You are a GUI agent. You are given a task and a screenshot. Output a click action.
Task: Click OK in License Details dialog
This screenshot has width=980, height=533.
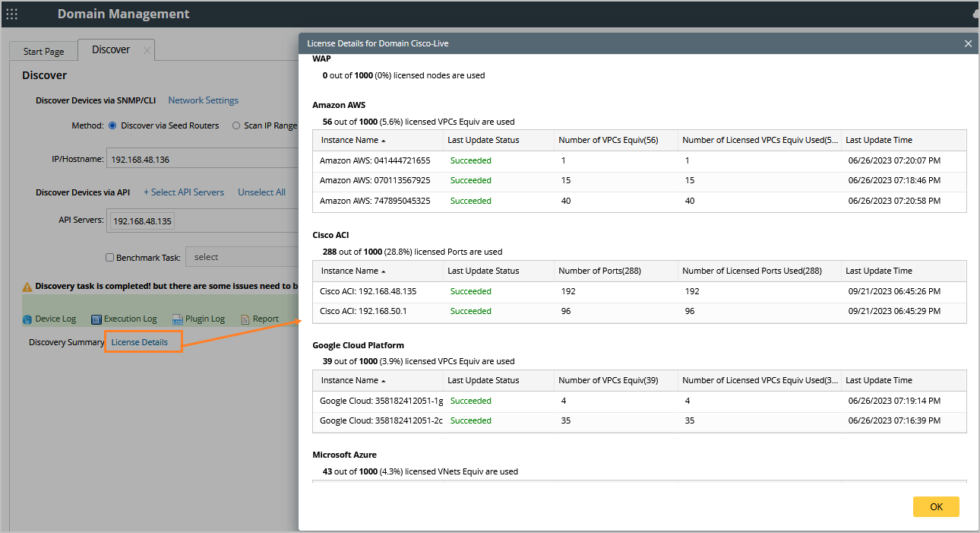tap(936, 506)
